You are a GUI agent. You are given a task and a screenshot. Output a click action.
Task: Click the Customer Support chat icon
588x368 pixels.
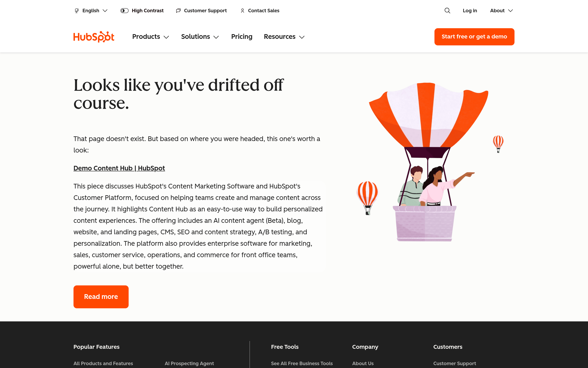click(178, 10)
